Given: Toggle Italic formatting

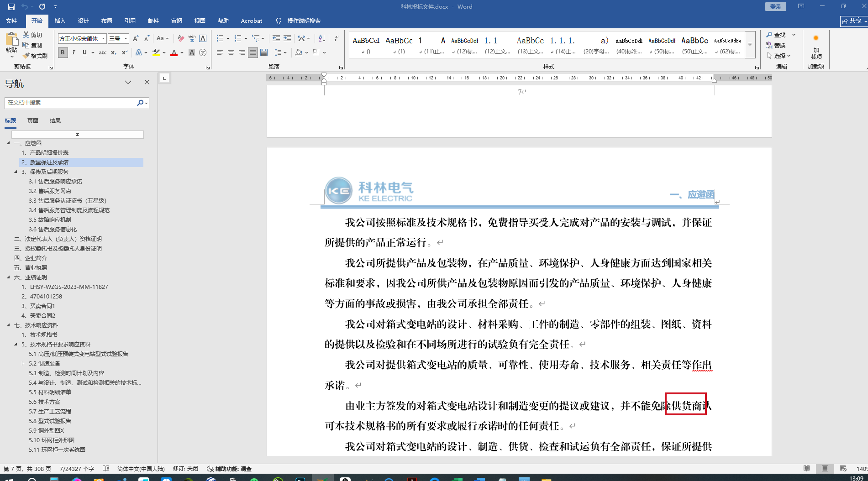Looking at the screenshot, I should click(x=74, y=52).
